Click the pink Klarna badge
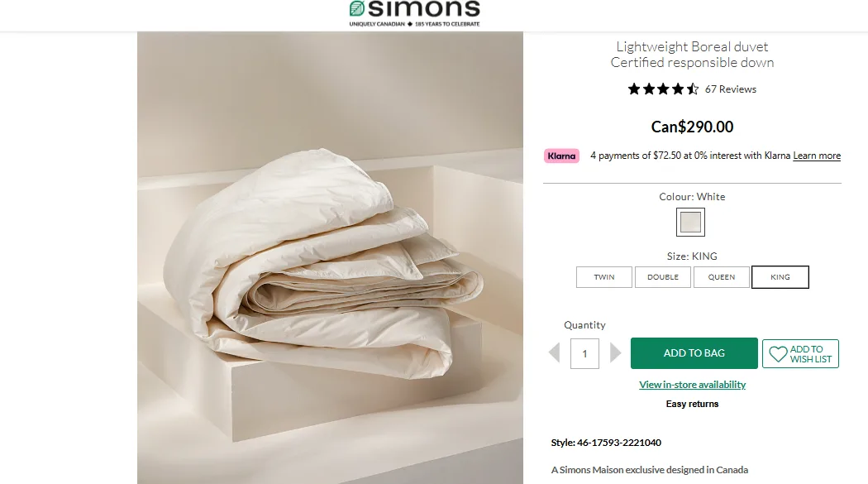Viewport: 868px width, 484px height. click(562, 156)
